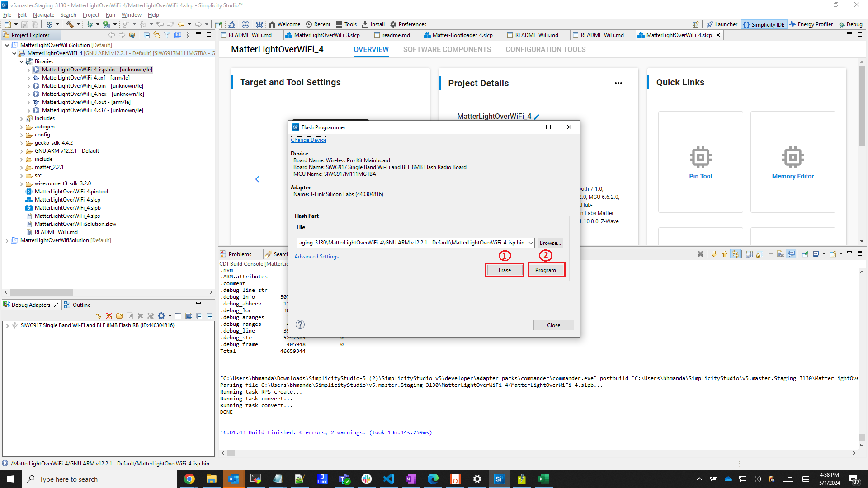Collapse all in Project Explorer toolbar
The image size is (868, 488).
point(146,35)
